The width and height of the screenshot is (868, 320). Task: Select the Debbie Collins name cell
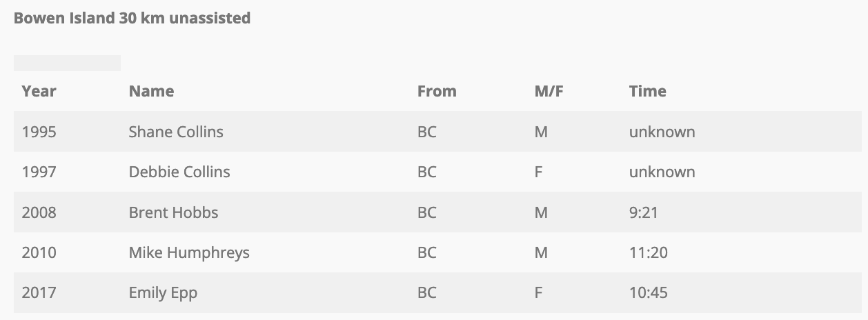tap(179, 172)
